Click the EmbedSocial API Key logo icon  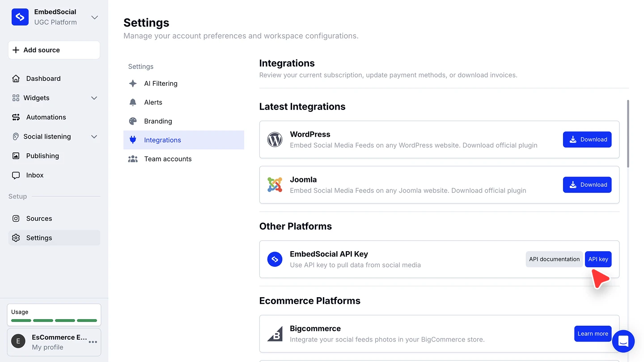275,259
